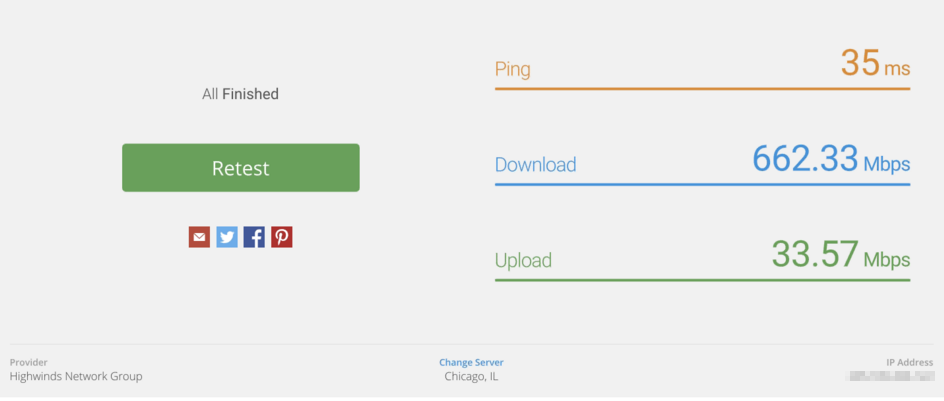Click the blue download progress line

tap(702, 184)
